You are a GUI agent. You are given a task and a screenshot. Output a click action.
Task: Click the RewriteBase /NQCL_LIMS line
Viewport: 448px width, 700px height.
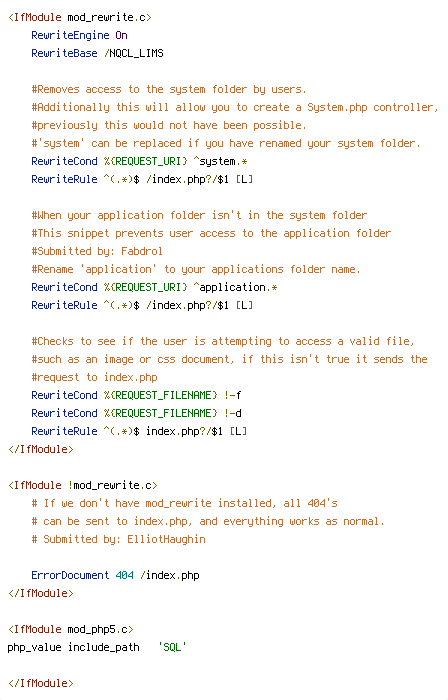click(x=97, y=53)
